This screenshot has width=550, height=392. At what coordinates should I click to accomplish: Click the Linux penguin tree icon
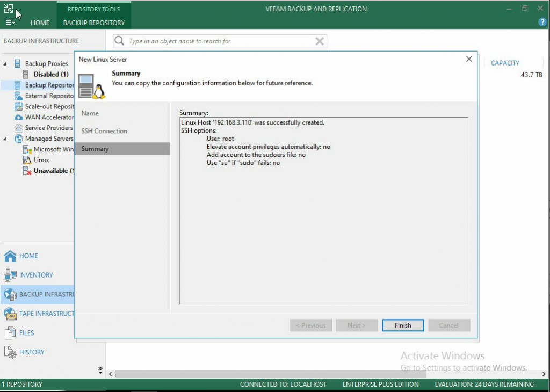(27, 160)
